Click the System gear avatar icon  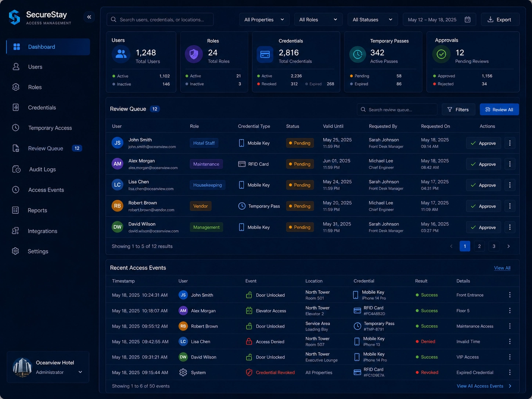(x=183, y=372)
